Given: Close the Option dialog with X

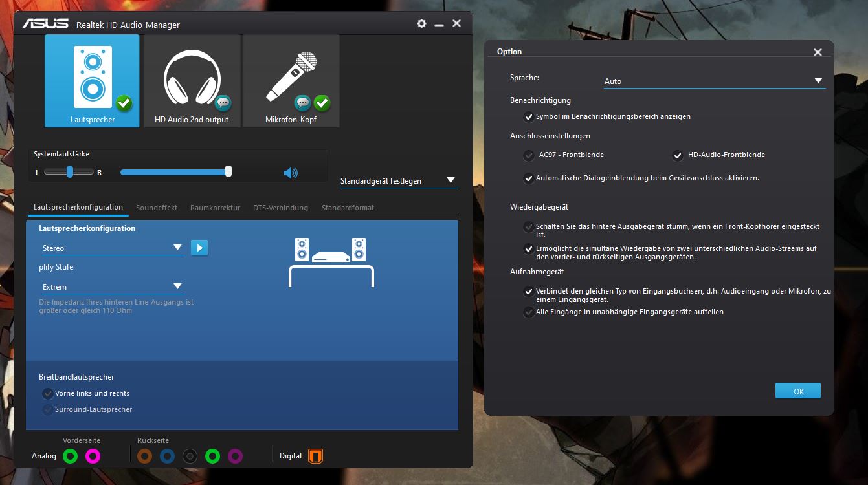Looking at the screenshot, I should pos(818,52).
